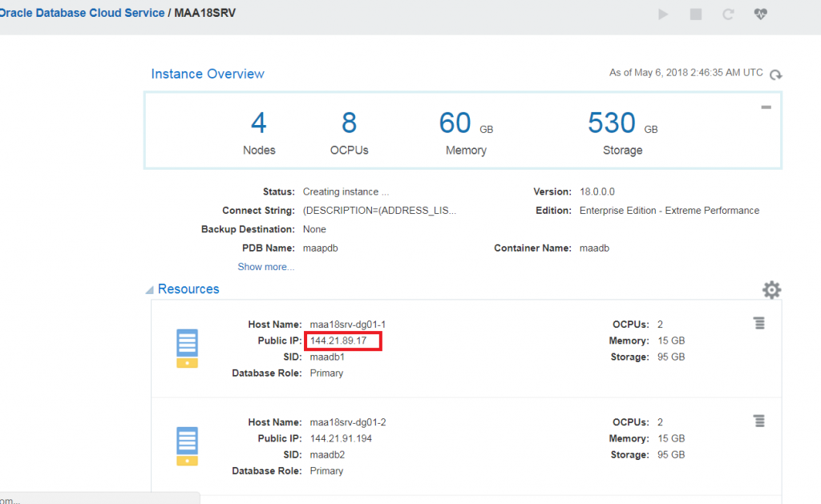The width and height of the screenshot is (821, 504).
Task: Click the Resources section heading
Action: click(x=188, y=289)
